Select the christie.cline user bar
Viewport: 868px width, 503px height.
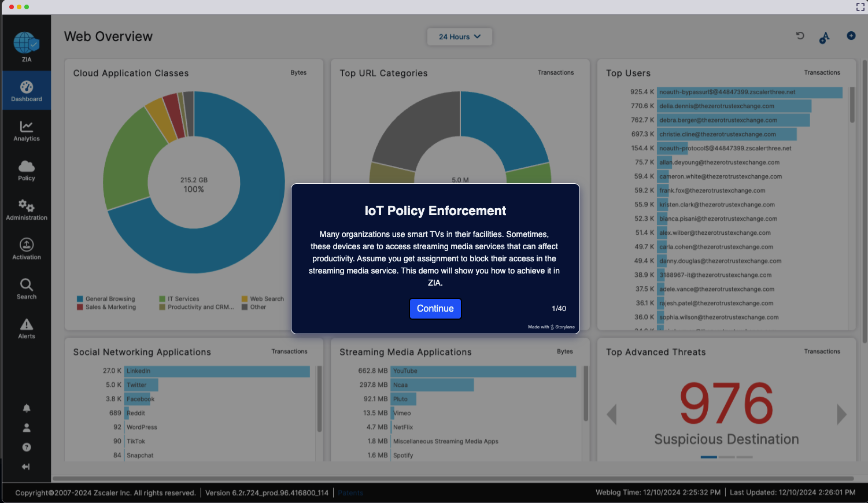tap(727, 134)
